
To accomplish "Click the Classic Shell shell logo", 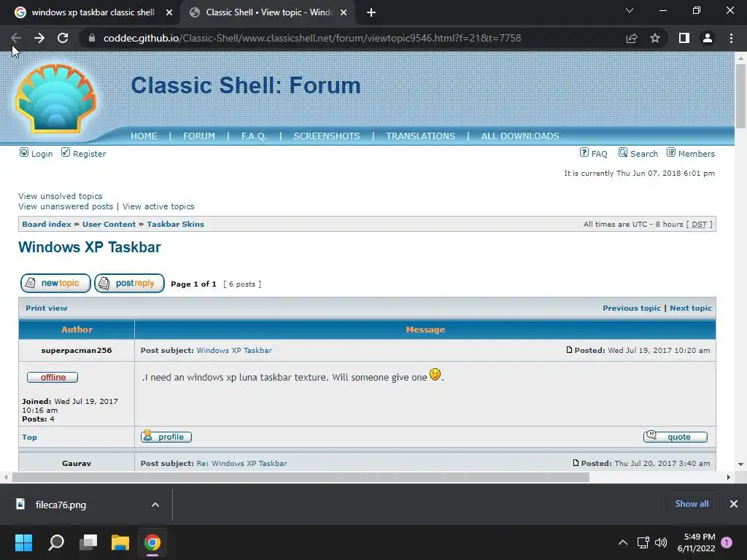I will point(55,98).
